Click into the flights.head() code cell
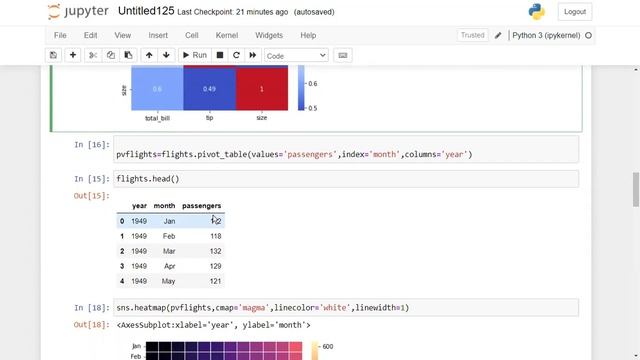 point(346,179)
